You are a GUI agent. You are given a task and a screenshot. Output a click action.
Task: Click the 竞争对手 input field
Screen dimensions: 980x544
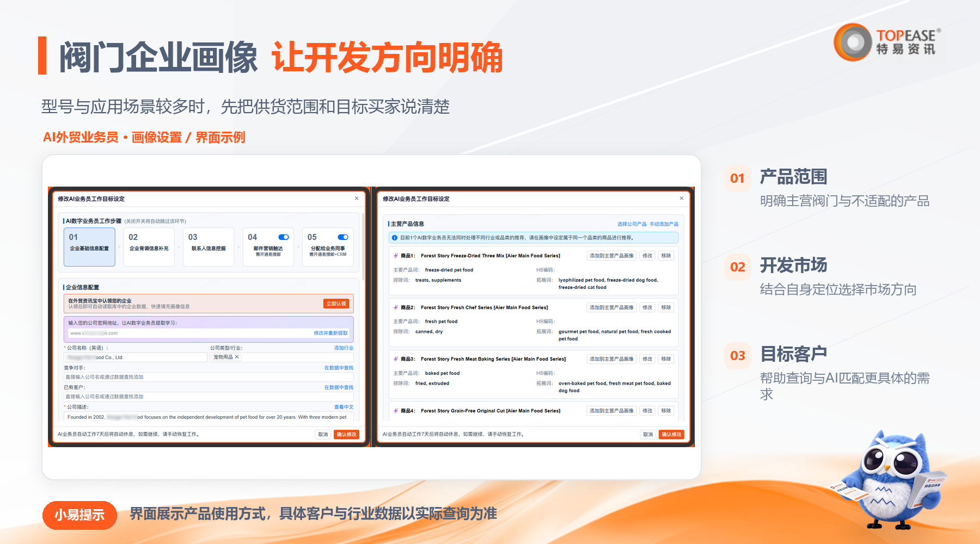click(x=209, y=377)
